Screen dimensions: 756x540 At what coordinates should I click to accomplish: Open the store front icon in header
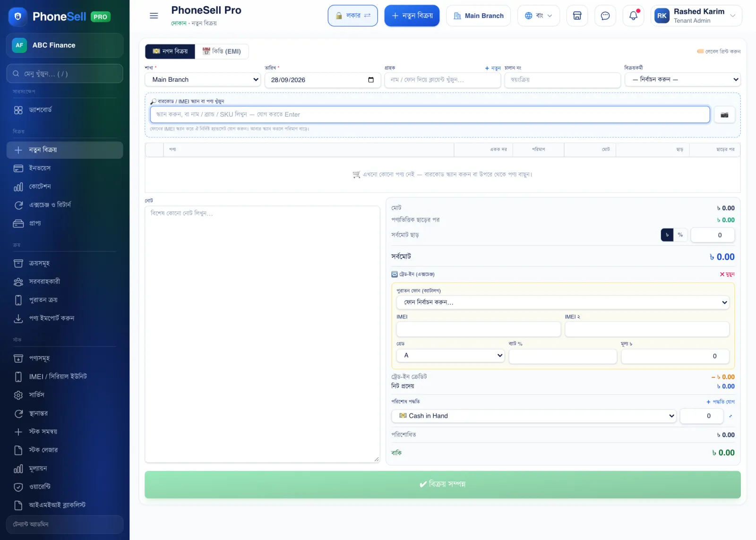coord(577,16)
